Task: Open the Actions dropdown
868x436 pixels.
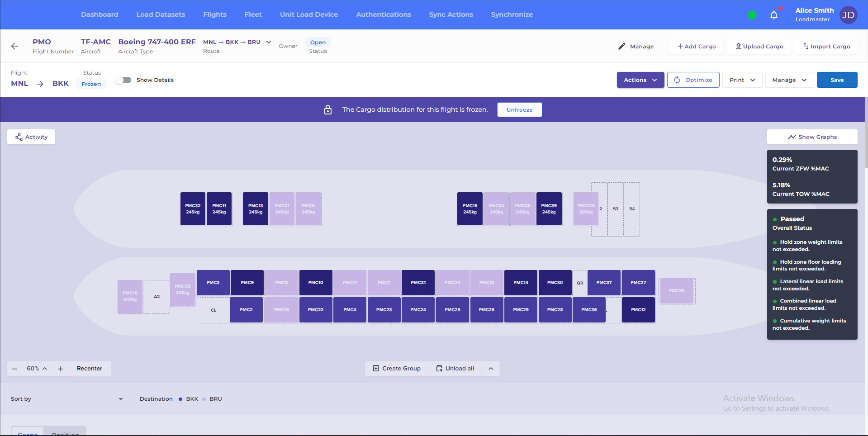Action: (640, 80)
